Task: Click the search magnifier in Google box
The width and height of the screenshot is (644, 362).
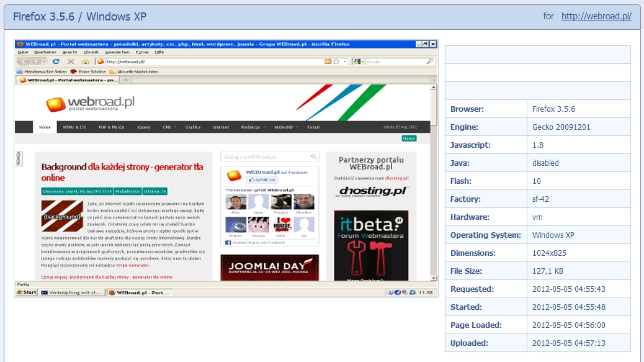Action: (429, 62)
